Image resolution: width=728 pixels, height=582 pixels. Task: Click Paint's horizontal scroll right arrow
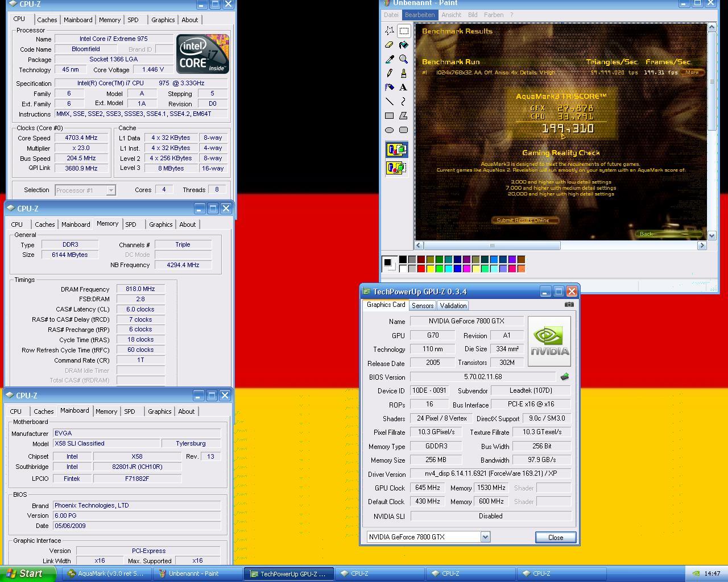(x=702, y=246)
